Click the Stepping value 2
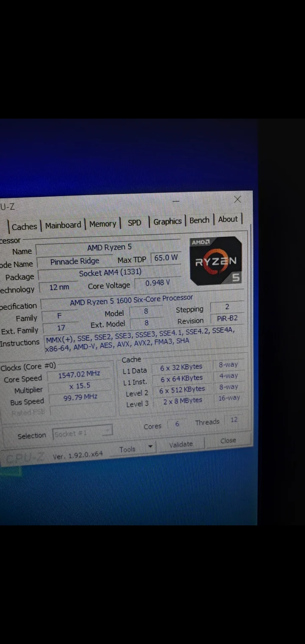This screenshot has width=305, height=644. 227,307
